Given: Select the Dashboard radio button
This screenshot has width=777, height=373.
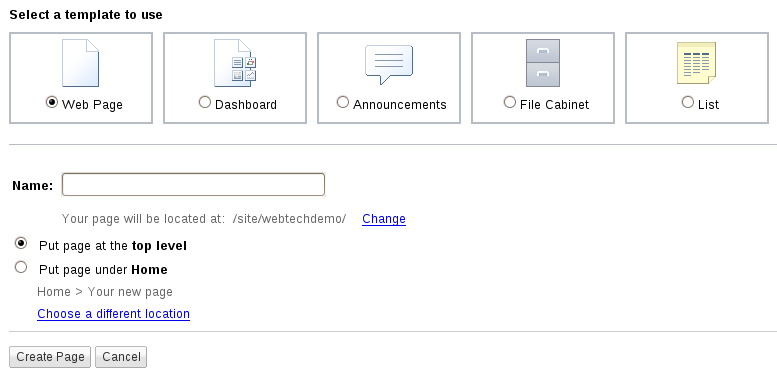Looking at the screenshot, I should [x=205, y=102].
